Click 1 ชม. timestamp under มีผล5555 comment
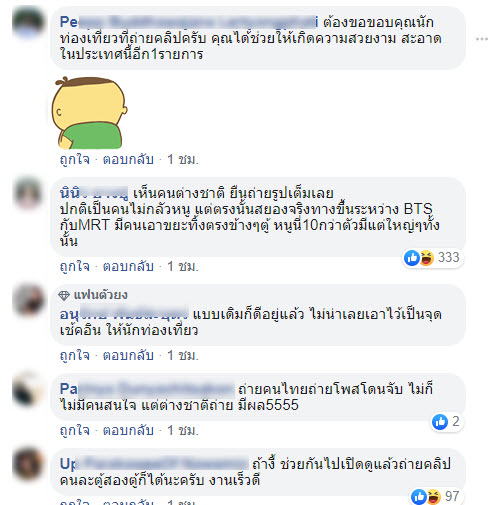The width and height of the screenshot is (497, 505). point(183,430)
